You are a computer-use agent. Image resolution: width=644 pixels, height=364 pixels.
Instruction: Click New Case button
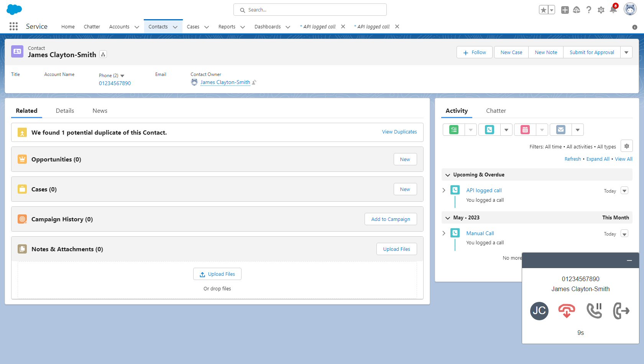tap(511, 53)
